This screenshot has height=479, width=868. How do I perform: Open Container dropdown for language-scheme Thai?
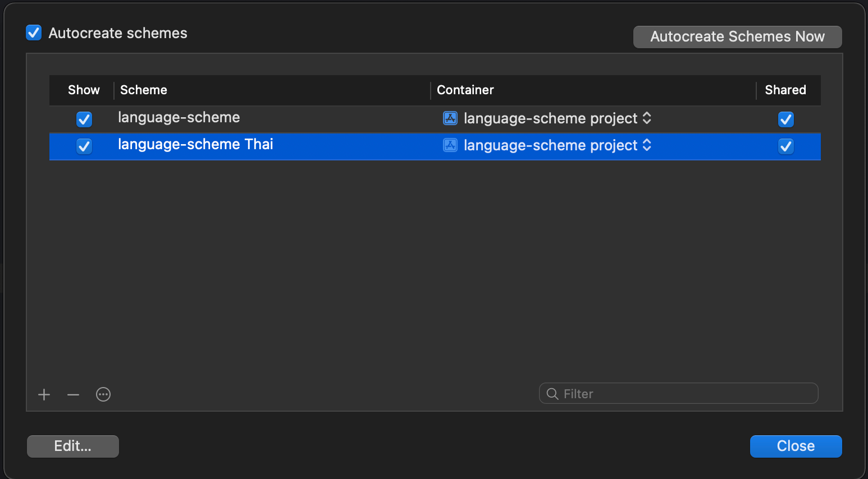click(647, 145)
